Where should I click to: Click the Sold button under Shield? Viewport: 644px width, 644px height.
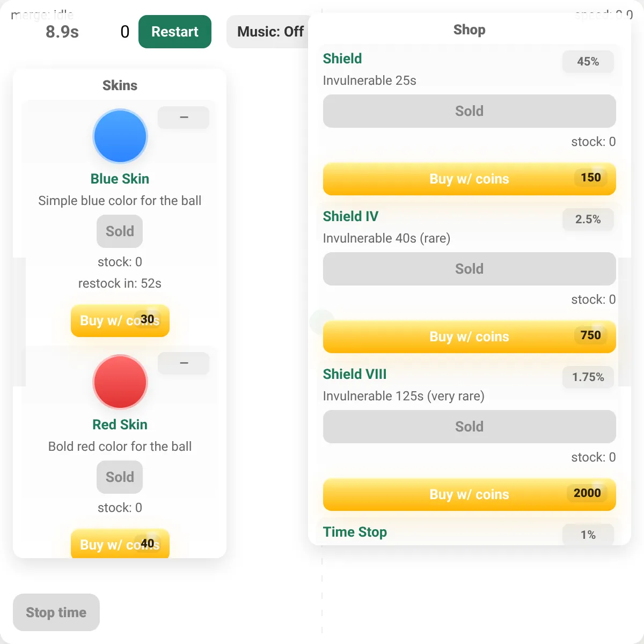[x=469, y=111]
